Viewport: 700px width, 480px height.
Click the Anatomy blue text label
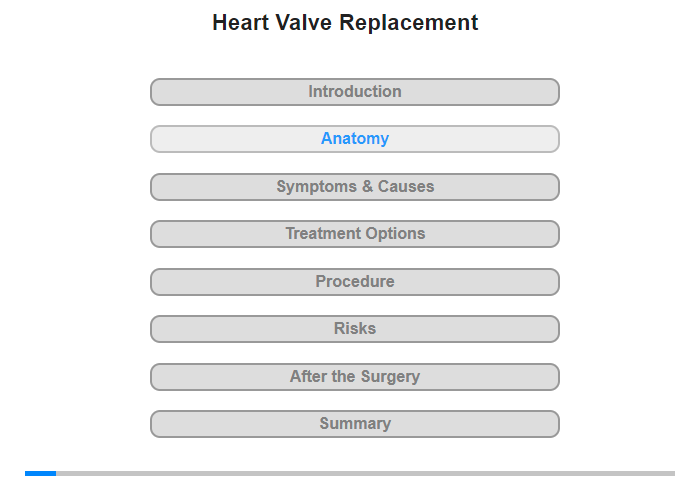[355, 138]
